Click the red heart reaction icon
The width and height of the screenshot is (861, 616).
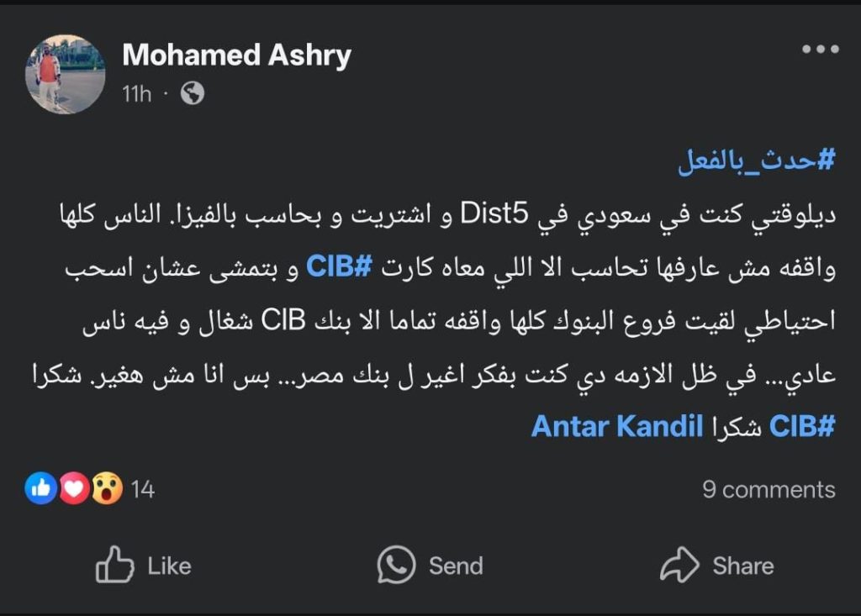[x=74, y=488]
